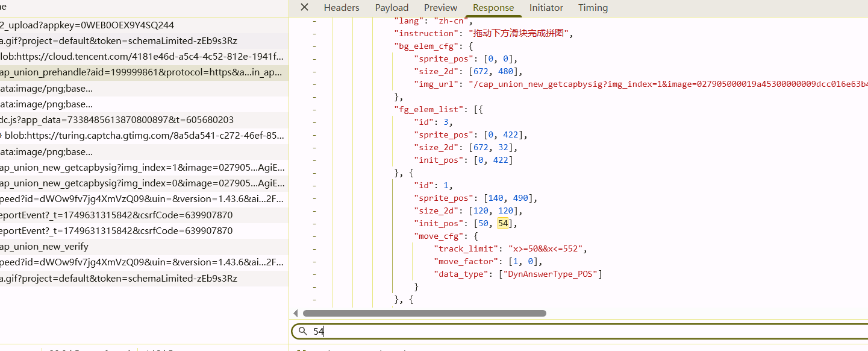
Task: Click the magnifier icon in the search bar
Action: pyautogui.click(x=303, y=331)
